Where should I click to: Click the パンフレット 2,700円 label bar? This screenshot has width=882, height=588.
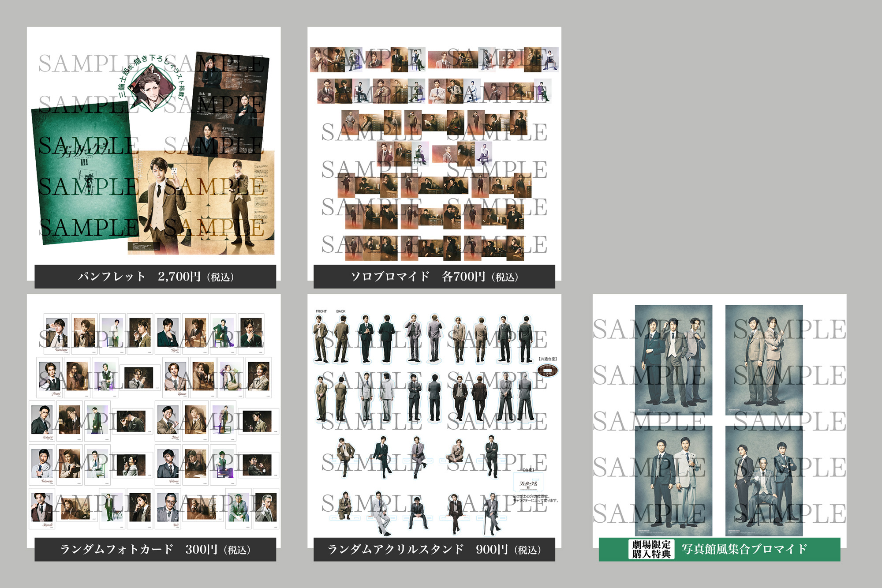(x=155, y=277)
